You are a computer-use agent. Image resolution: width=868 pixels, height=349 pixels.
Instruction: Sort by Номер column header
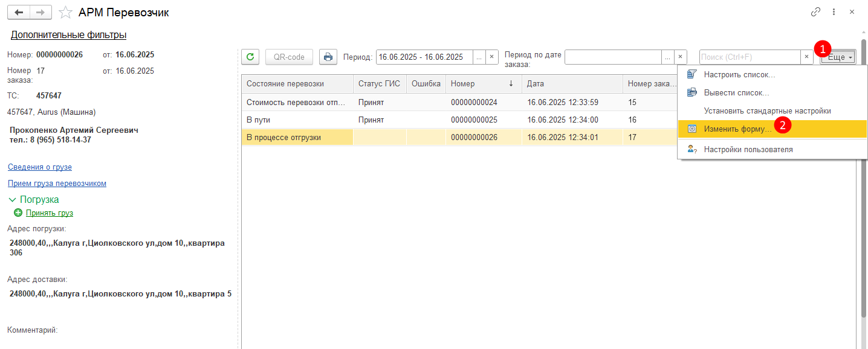(x=484, y=84)
